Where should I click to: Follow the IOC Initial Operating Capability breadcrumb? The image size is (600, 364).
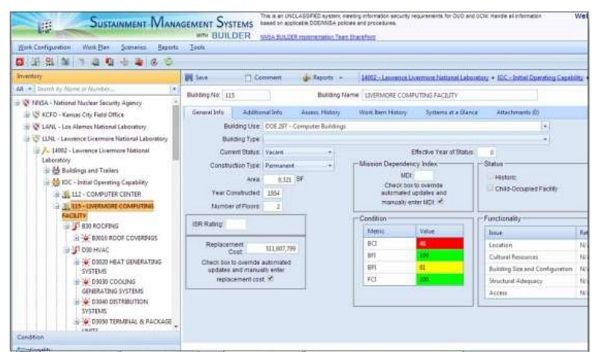point(540,78)
